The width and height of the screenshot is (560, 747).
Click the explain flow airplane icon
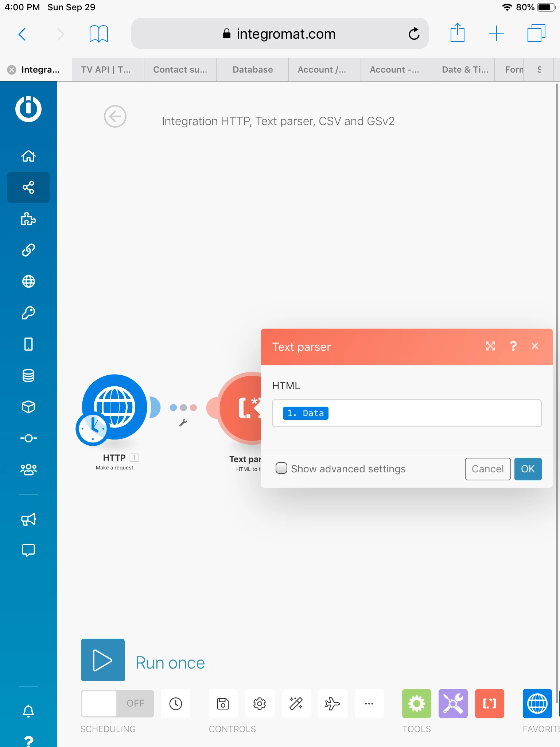(x=332, y=704)
